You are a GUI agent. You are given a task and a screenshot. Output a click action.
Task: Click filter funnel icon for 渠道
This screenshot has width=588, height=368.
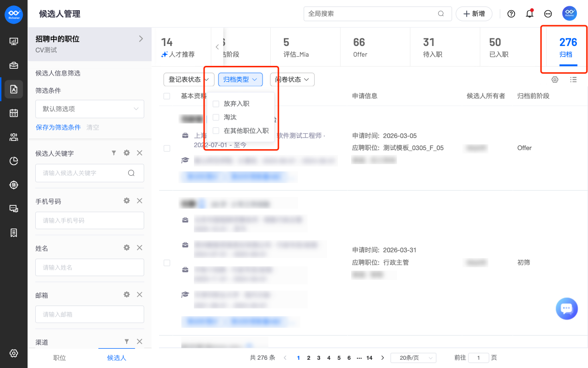click(127, 341)
